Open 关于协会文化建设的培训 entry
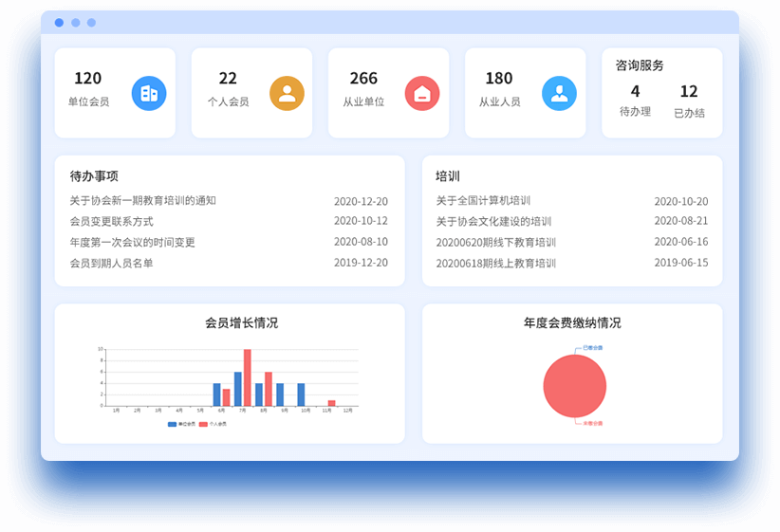 click(x=493, y=221)
